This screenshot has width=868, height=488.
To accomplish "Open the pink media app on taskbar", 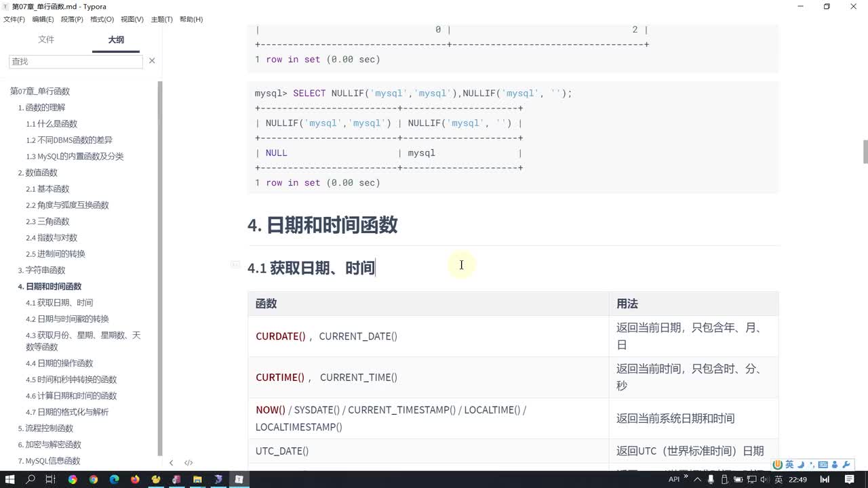I will tap(176, 479).
